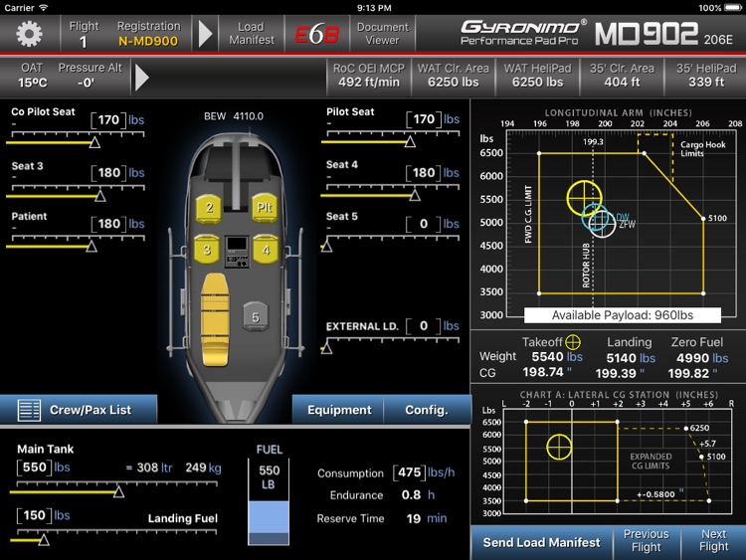Select the 35' Clr. Area readout
Image resolution: width=746 pixels, height=560 pixels.
click(x=622, y=76)
